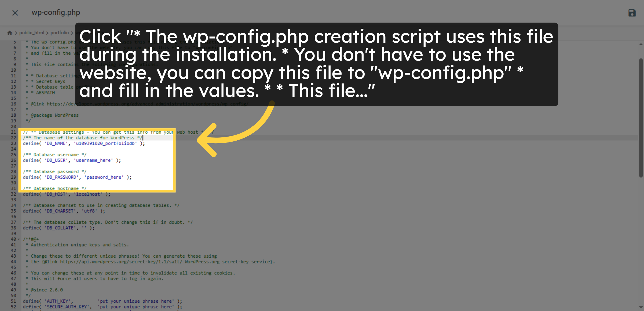This screenshot has height=311, width=644.
Task: Open the public_html breadcrumb folder
Action: tap(32, 32)
